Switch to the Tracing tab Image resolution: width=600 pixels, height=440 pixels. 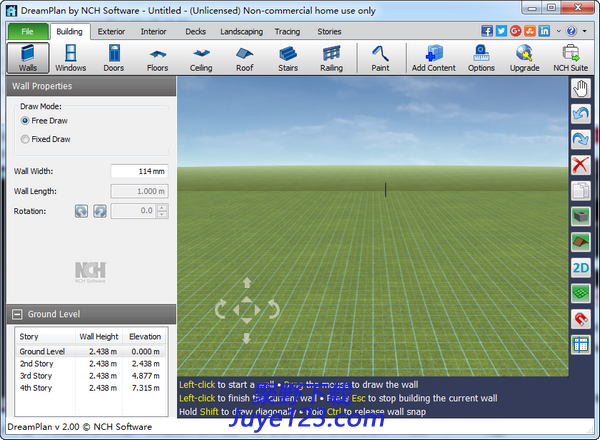[287, 32]
